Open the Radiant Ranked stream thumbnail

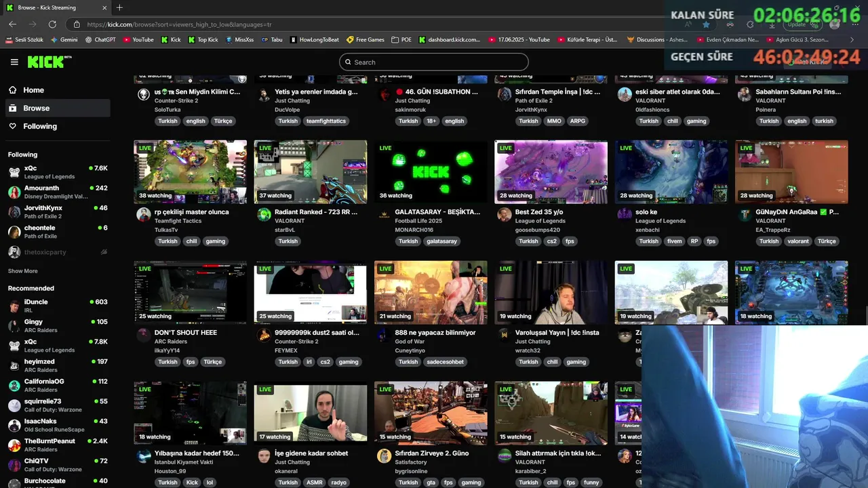(x=311, y=172)
